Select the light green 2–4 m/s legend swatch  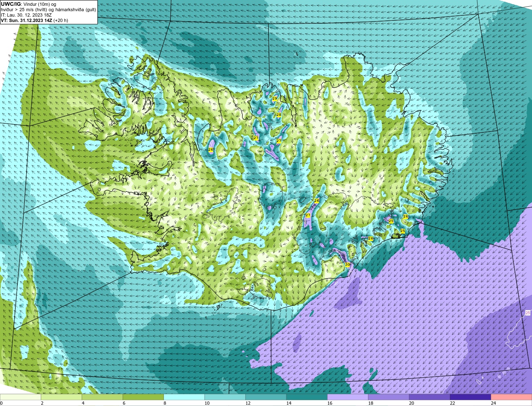(62, 397)
